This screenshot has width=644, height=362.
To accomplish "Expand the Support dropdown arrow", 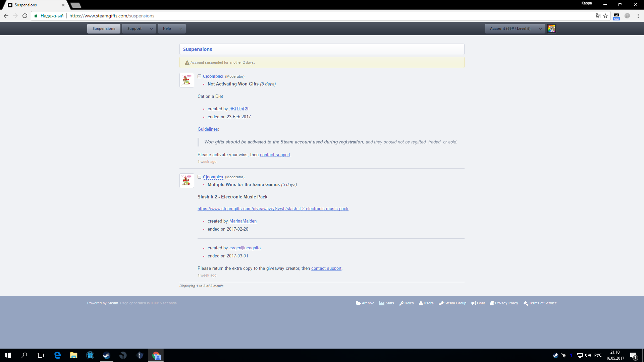I will point(151,28).
